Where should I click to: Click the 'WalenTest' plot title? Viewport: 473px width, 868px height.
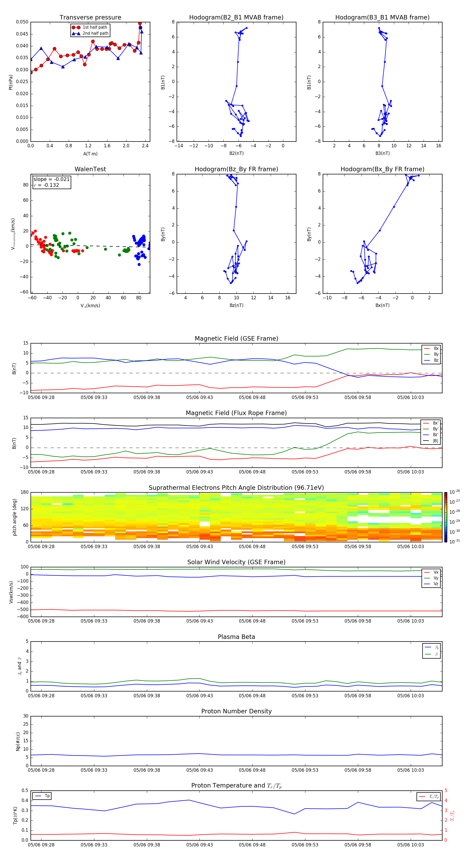tap(90, 169)
